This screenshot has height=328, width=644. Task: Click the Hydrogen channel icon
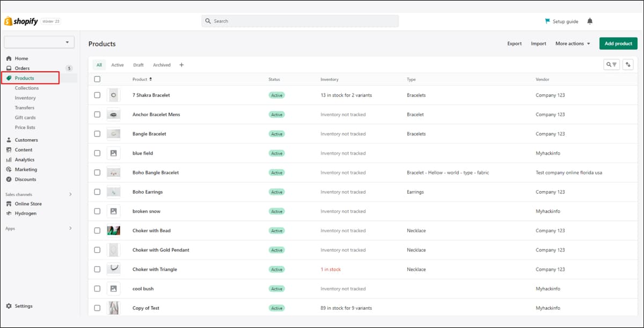click(9, 213)
